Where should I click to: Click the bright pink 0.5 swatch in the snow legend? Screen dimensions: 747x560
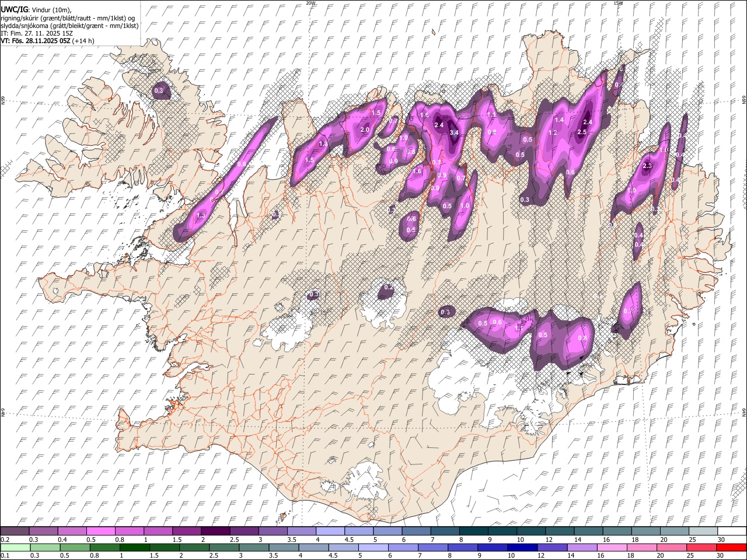pyautogui.click(x=100, y=531)
